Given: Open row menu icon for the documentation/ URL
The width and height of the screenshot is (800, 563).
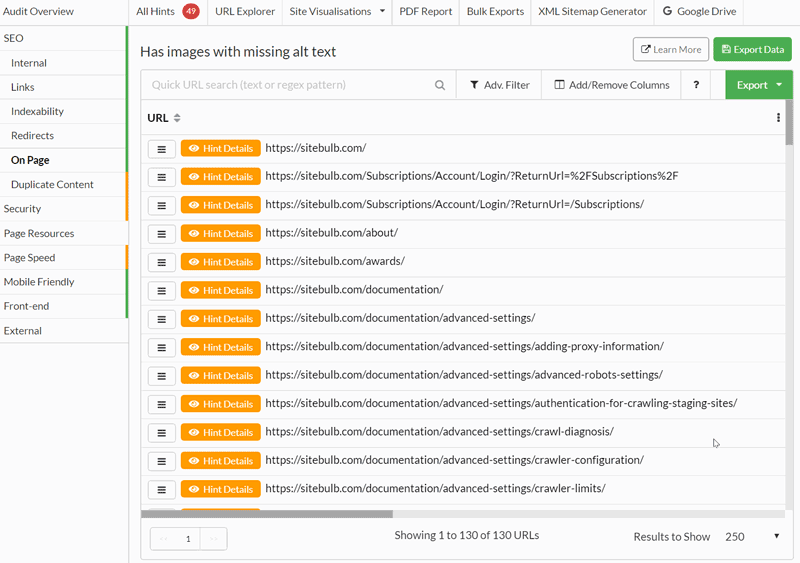Looking at the screenshot, I should coord(162,291).
